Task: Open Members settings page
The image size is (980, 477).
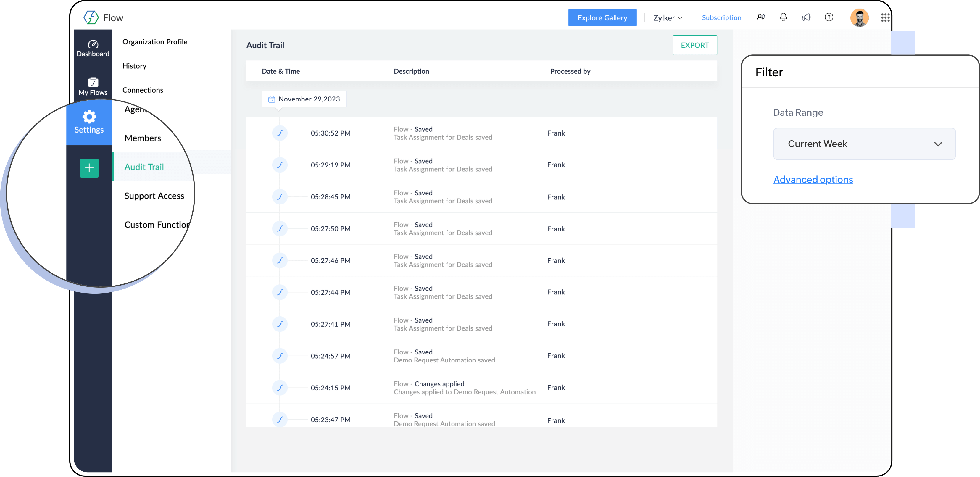Action: (x=143, y=138)
